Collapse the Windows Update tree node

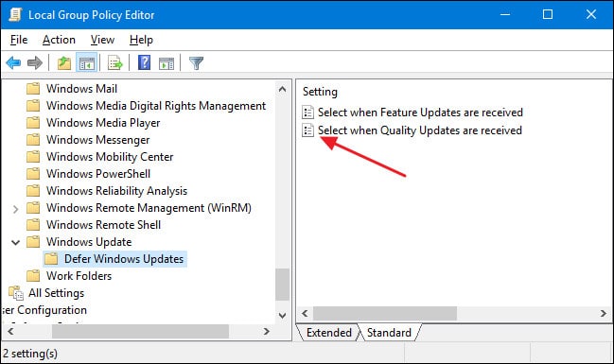(x=15, y=243)
